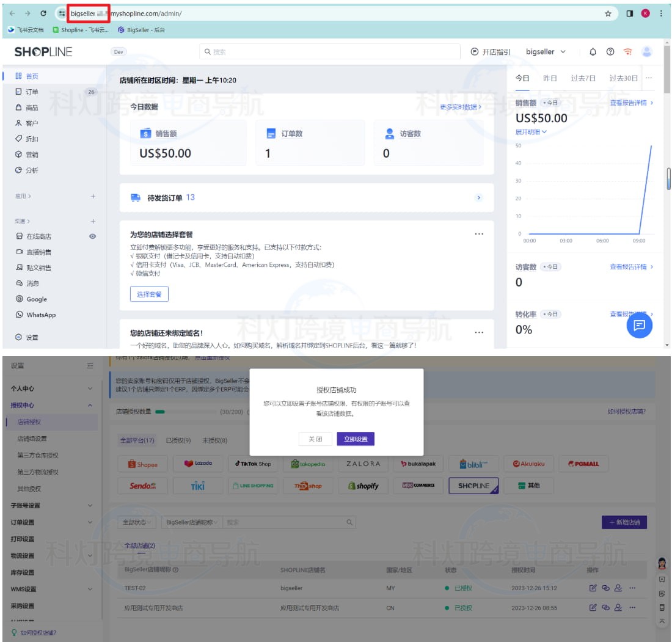Viewport: 672px width, 642px height.
Task: Click the 选择套餐 button
Action: (x=149, y=294)
